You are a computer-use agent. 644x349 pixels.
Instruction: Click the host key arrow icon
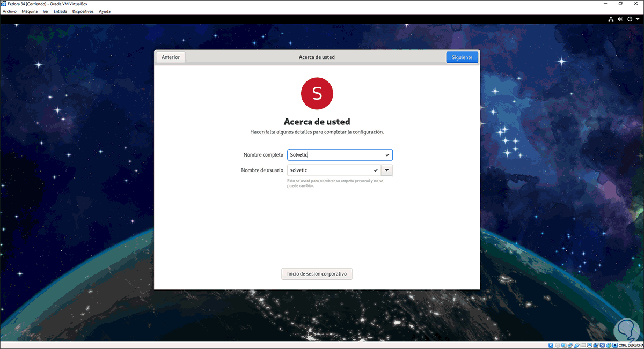click(x=615, y=345)
